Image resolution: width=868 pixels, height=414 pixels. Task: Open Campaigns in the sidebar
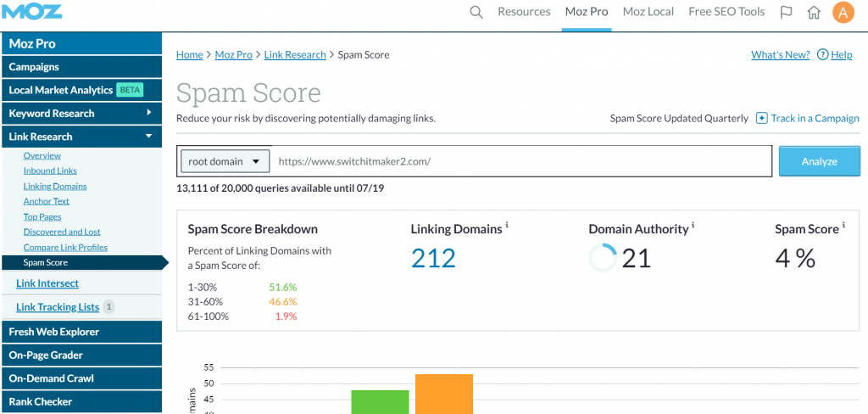pos(81,66)
